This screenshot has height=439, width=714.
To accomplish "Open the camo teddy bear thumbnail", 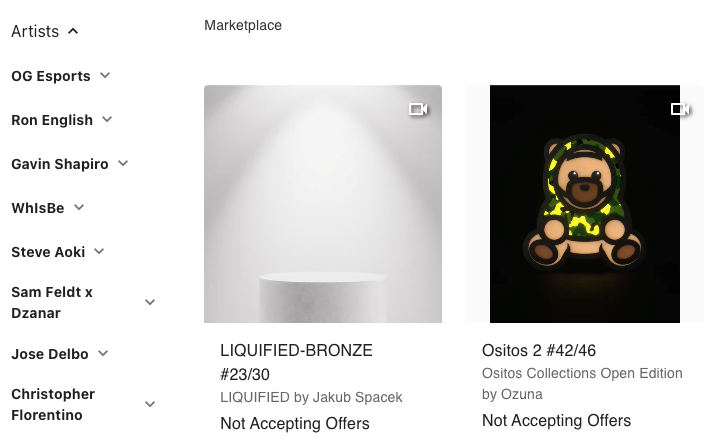I will tap(585, 204).
